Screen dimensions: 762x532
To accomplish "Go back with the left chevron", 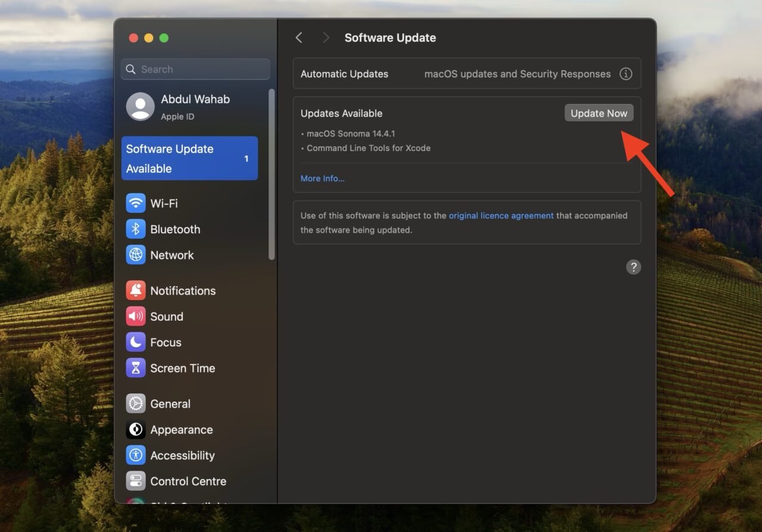I will tap(299, 37).
